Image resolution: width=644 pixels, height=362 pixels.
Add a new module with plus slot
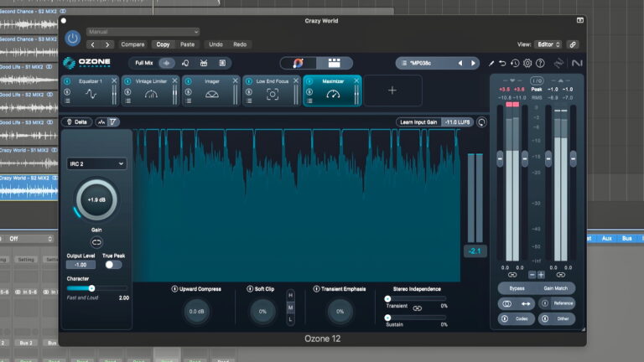[392, 90]
